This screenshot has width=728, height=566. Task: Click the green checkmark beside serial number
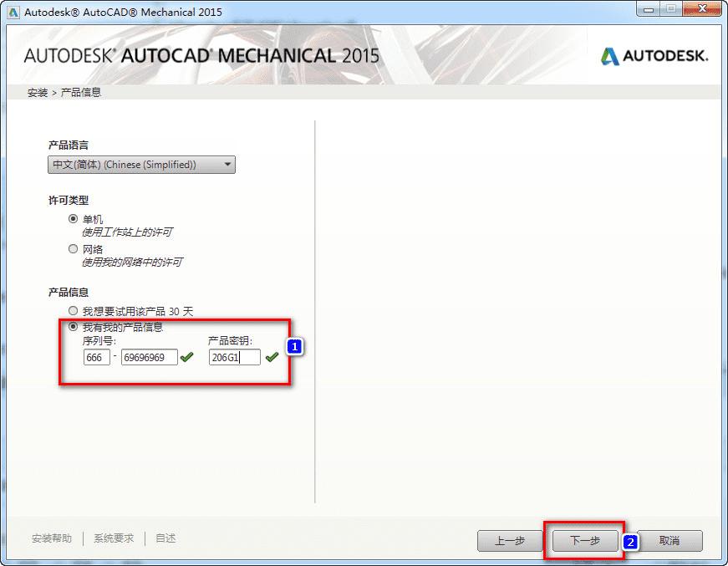[x=186, y=357]
